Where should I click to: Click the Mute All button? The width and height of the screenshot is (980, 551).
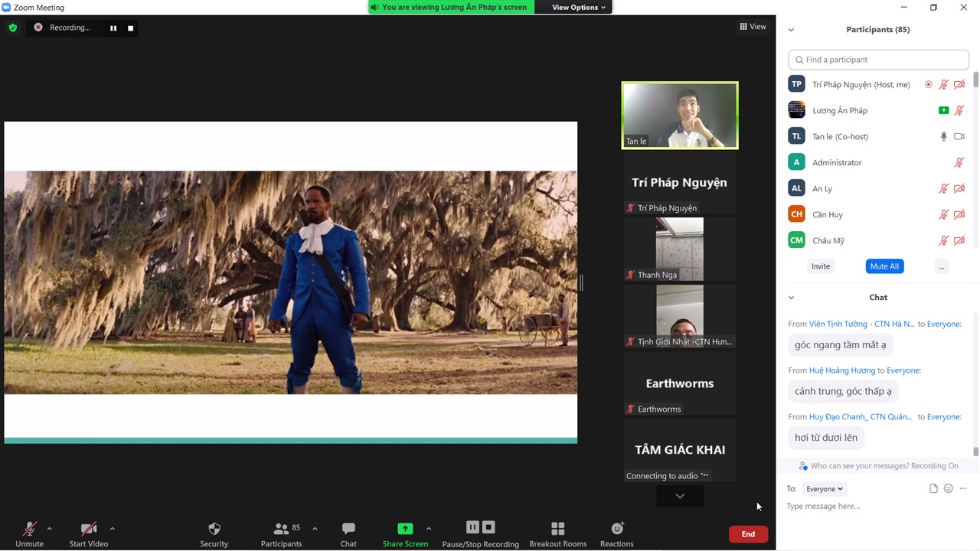click(x=884, y=266)
